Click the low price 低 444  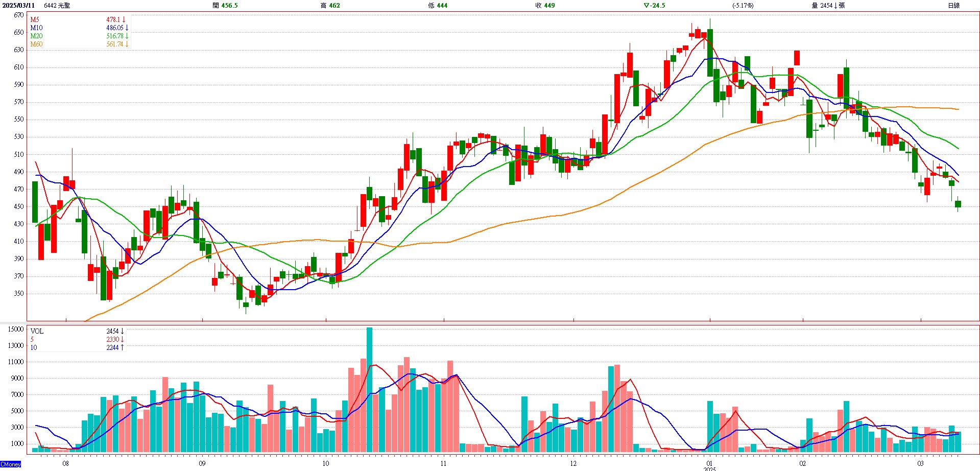click(438, 6)
